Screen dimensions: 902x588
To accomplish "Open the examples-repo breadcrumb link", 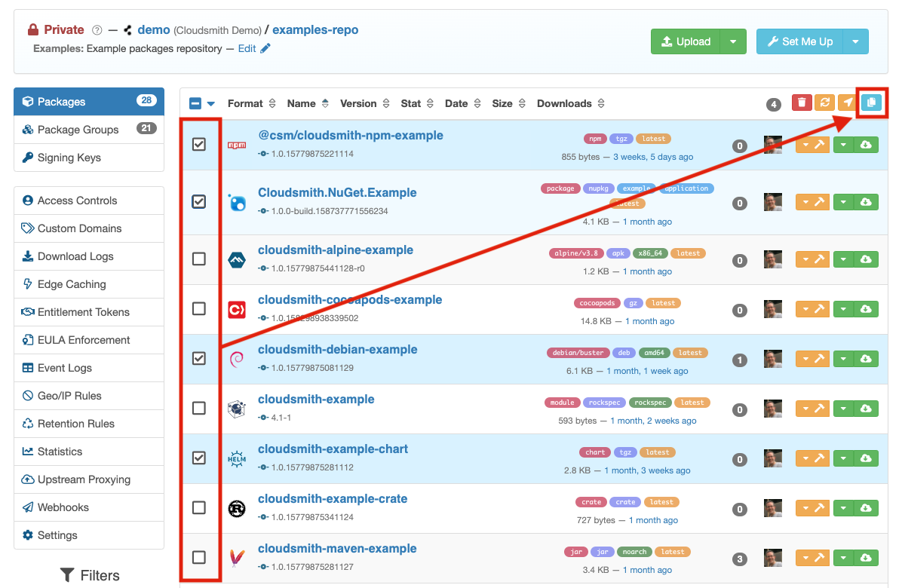I will click(x=315, y=29).
